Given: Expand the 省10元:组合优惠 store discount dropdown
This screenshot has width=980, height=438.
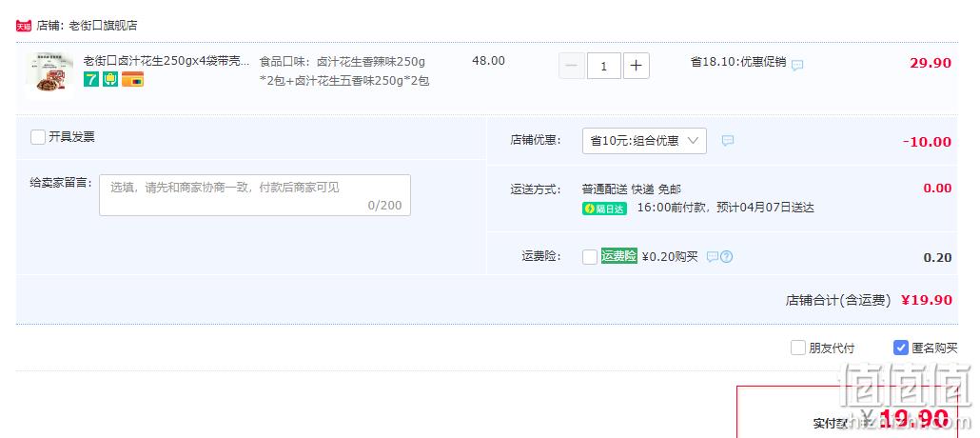Looking at the screenshot, I should pos(644,141).
